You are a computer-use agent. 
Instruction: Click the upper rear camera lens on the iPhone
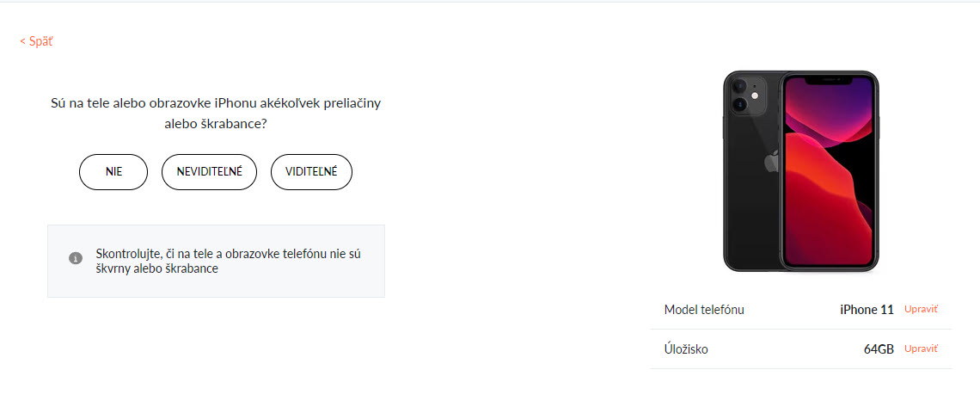pyautogui.click(x=740, y=86)
